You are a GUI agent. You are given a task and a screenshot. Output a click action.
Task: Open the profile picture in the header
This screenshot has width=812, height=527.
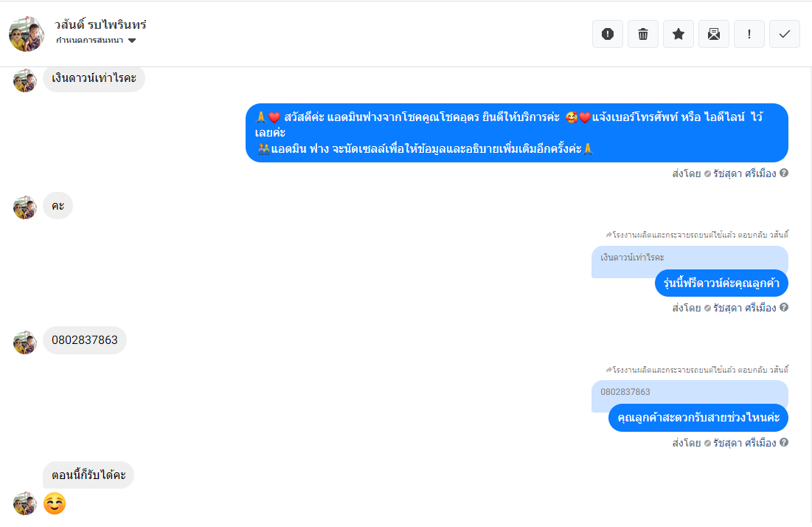pyautogui.click(x=27, y=34)
